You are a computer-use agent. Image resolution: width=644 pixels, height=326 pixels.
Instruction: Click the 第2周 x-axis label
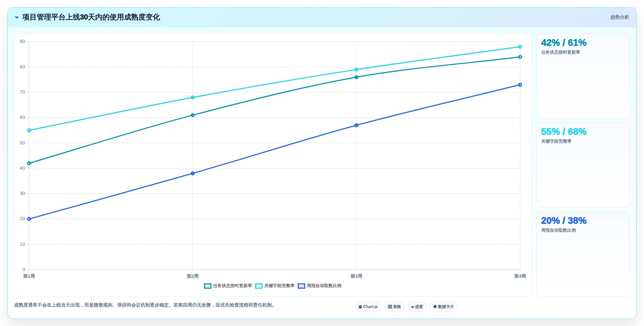tap(193, 276)
